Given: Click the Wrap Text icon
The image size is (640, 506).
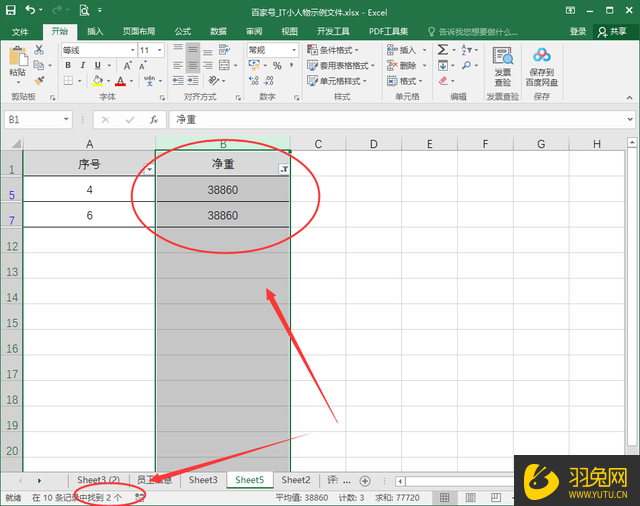Looking at the screenshot, I should point(224,50).
